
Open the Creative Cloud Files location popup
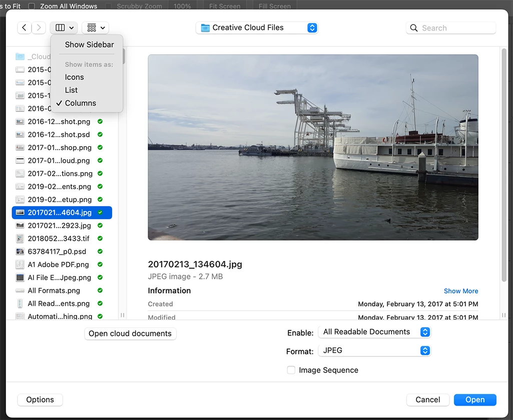click(x=257, y=28)
